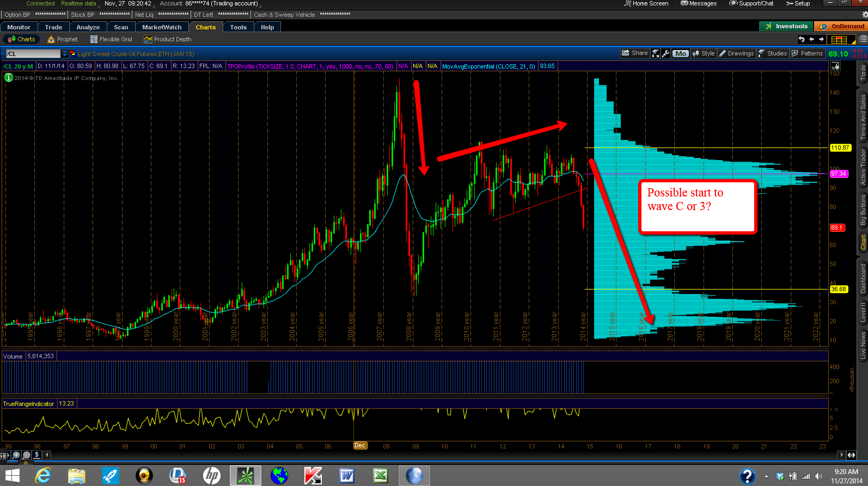Share the chart
This screenshot has height=486, width=868.
635,53
